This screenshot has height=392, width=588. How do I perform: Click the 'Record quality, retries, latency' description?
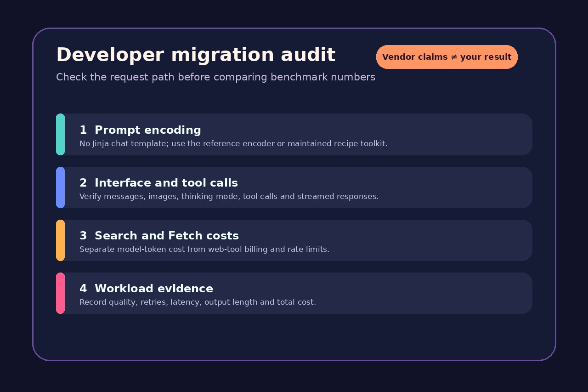coord(198,302)
